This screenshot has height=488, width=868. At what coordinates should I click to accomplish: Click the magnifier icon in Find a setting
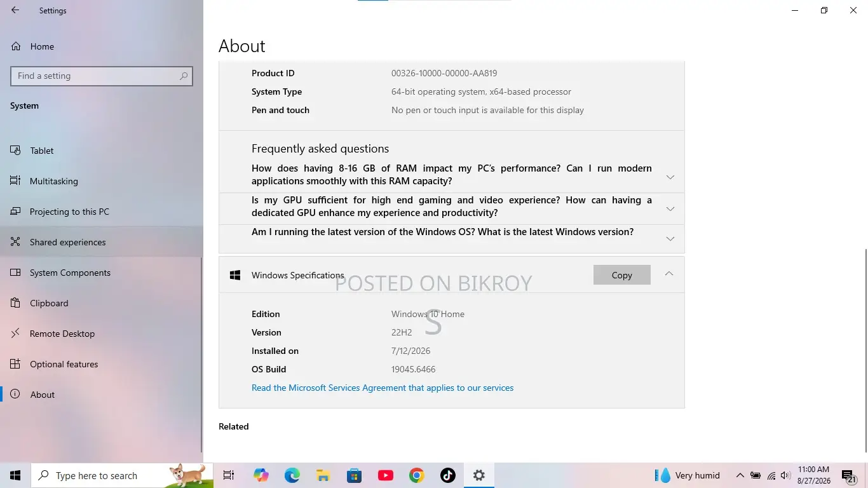[184, 76]
